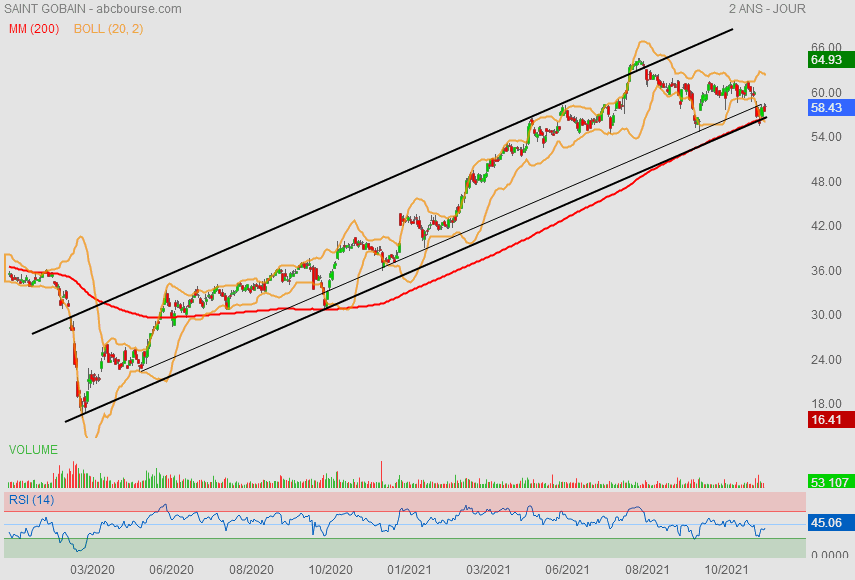Click the 48.00 price axis label
Image resolution: width=855 pixels, height=580 pixels.
(x=826, y=182)
